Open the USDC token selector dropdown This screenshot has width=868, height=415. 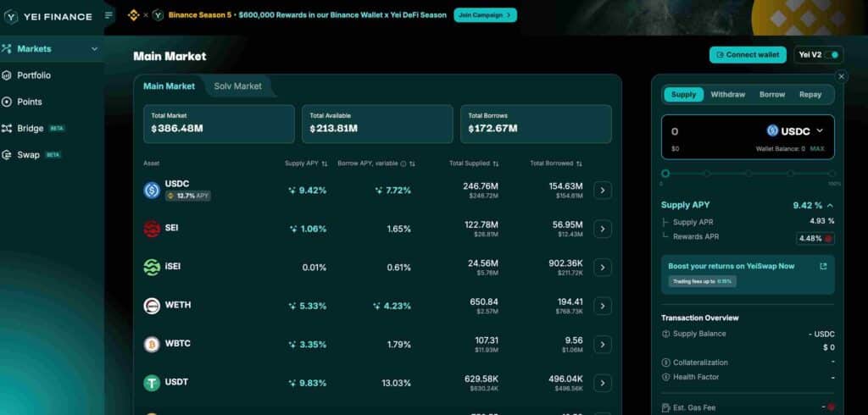[795, 131]
